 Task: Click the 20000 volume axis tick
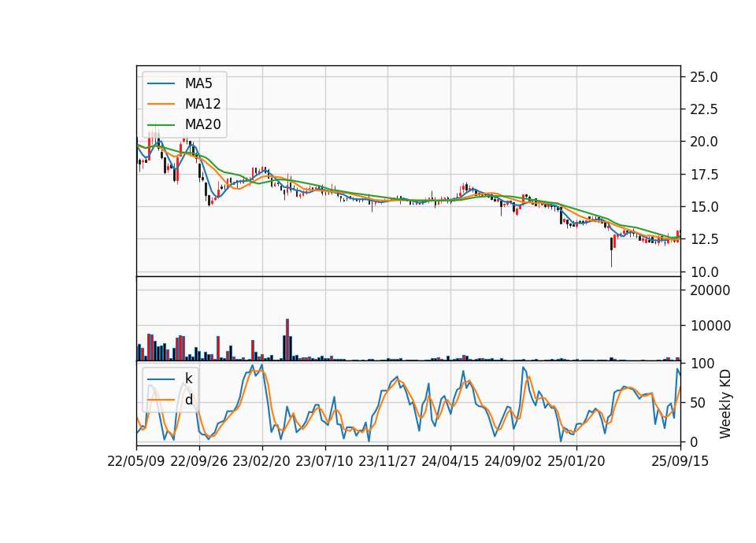point(710,290)
